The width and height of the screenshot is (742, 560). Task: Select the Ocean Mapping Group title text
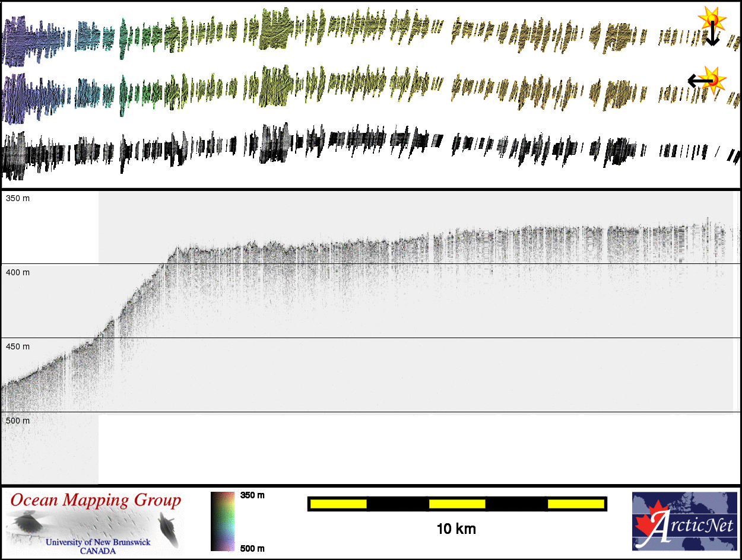95,500
